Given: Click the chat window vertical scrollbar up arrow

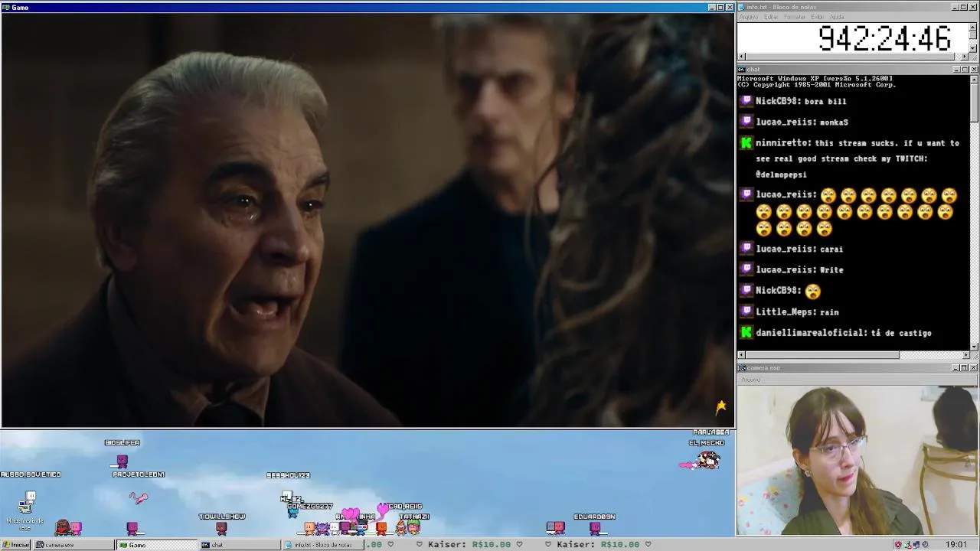Looking at the screenshot, I should coord(974,79).
